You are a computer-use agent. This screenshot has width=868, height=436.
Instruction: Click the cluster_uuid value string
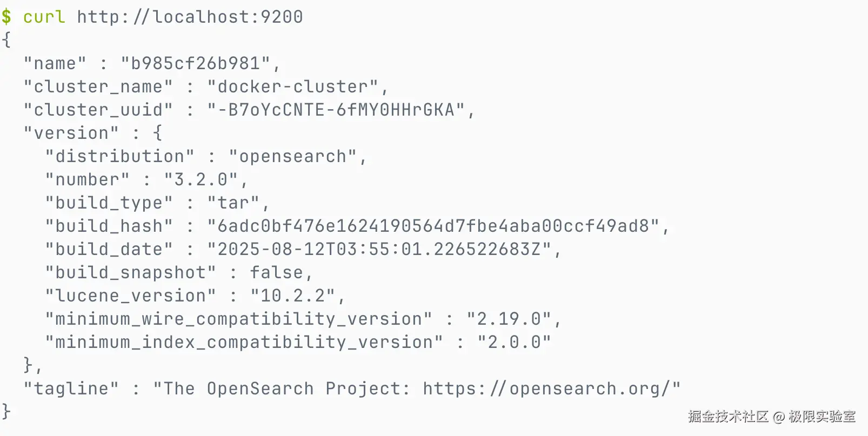(x=336, y=110)
